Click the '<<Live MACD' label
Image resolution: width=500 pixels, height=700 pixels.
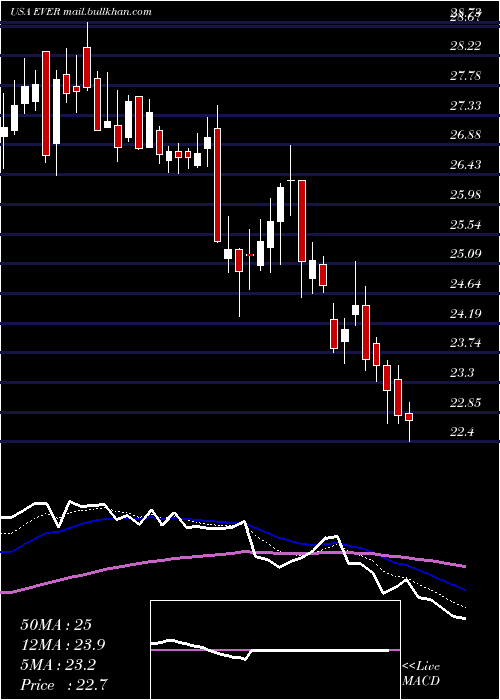(x=421, y=674)
